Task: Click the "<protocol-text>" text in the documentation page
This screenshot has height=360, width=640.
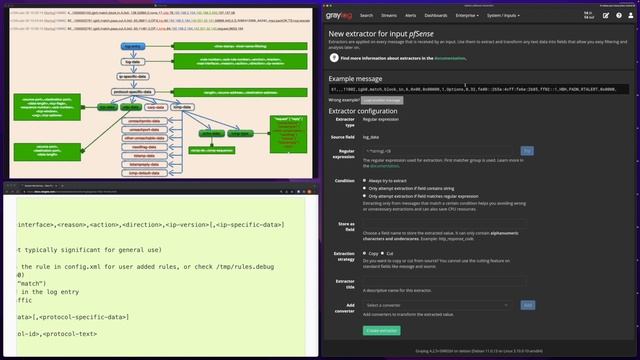Action: click(x=70, y=334)
